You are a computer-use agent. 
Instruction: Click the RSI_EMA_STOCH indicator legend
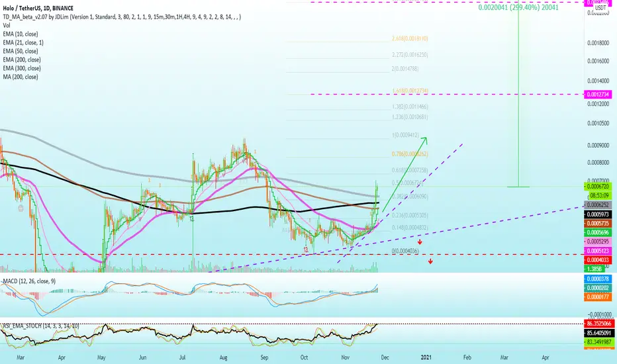click(41, 326)
